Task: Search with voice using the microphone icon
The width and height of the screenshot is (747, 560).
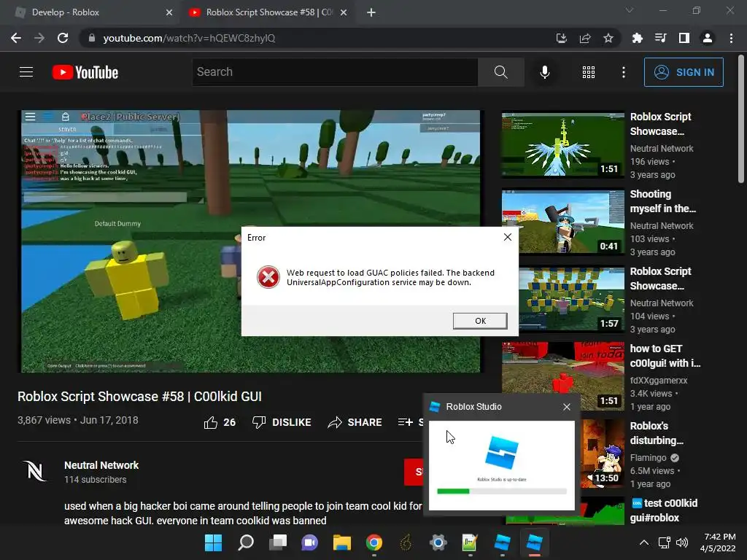Action: point(544,72)
